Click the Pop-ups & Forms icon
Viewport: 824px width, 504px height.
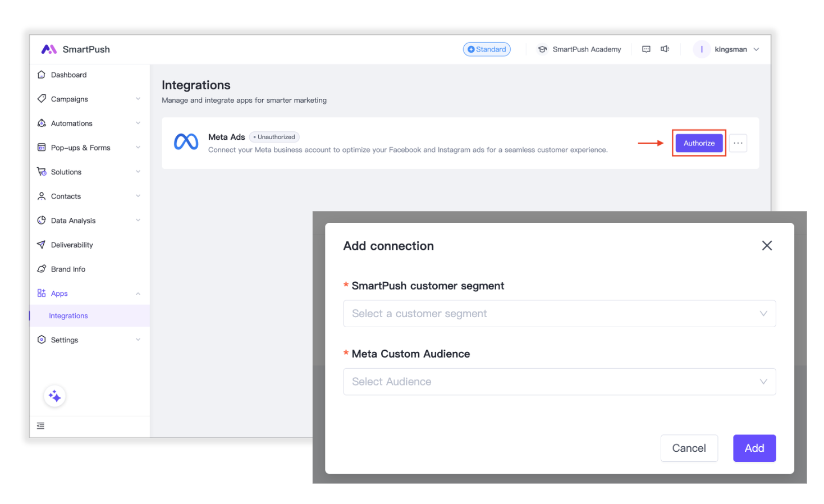(41, 147)
